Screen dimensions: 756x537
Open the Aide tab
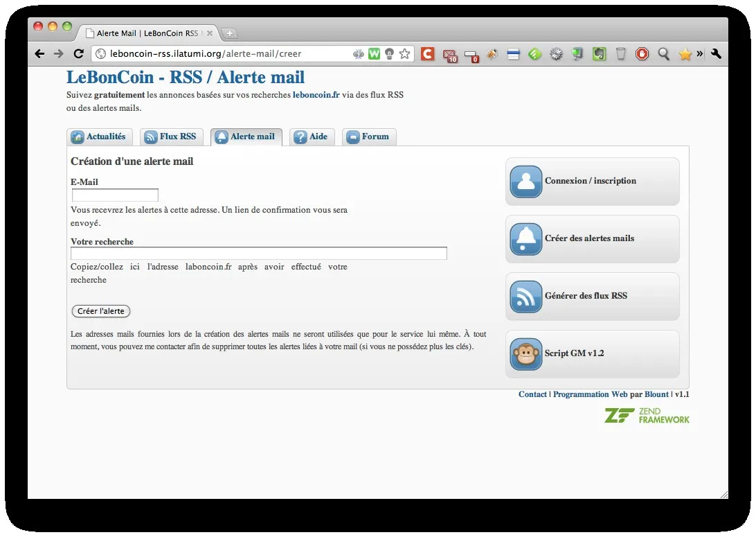point(312,137)
